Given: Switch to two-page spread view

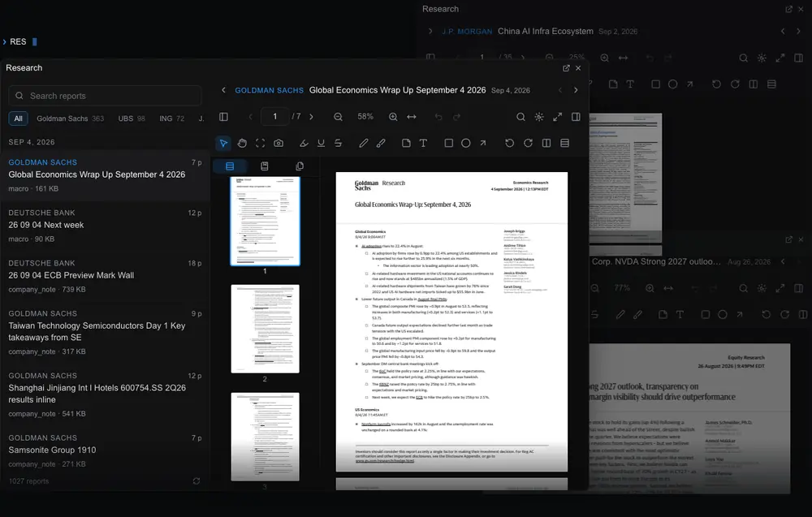Looking at the screenshot, I should pyautogui.click(x=546, y=144).
